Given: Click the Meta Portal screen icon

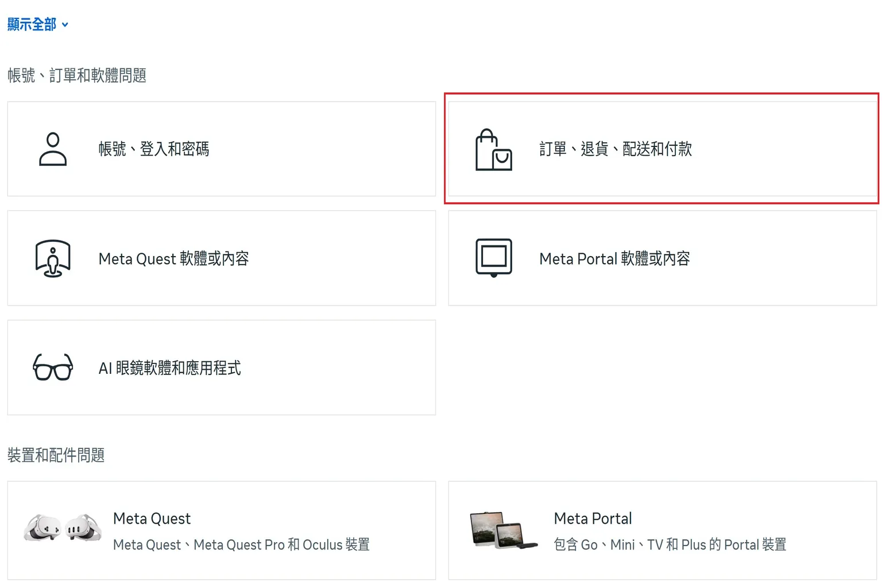Looking at the screenshot, I should 495,258.
